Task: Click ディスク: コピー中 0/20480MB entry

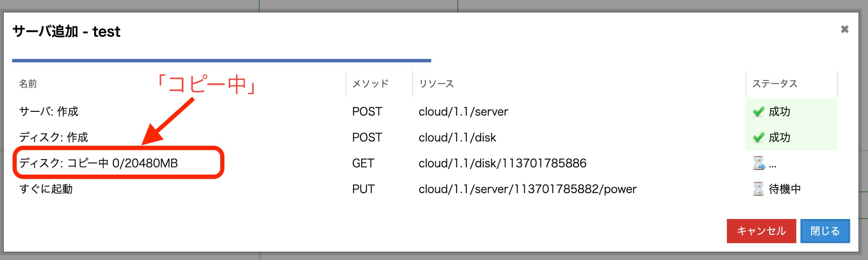Action: tap(98, 163)
